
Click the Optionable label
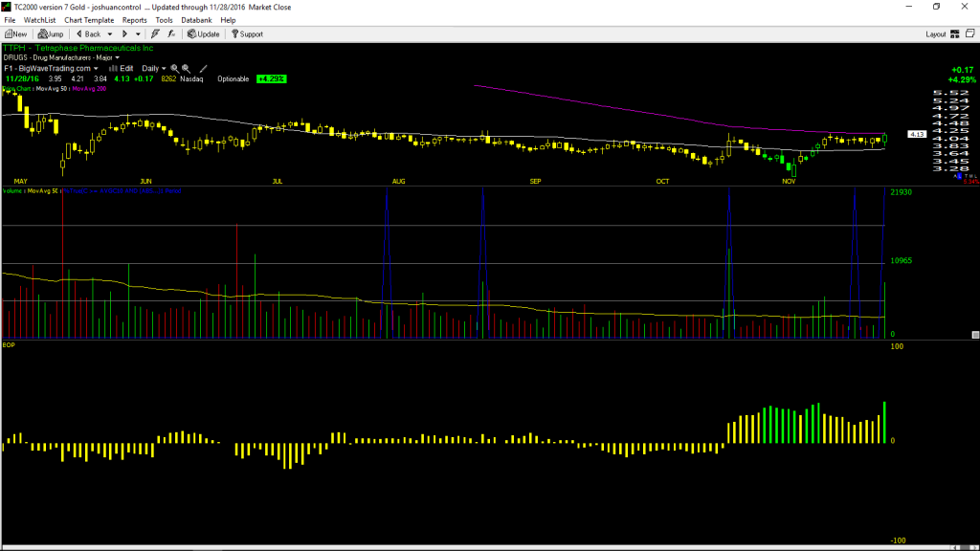[234, 79]
